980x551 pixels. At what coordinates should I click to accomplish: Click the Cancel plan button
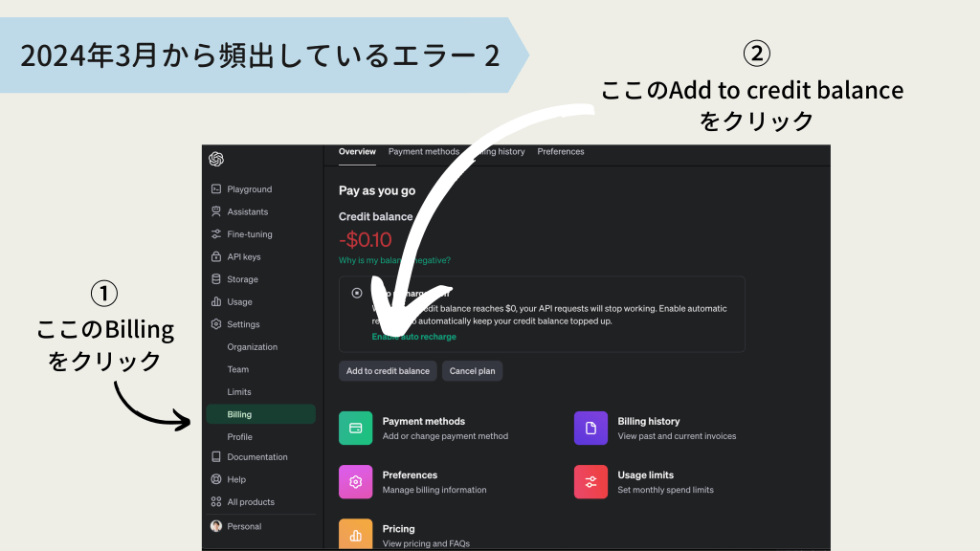point(472,371)
